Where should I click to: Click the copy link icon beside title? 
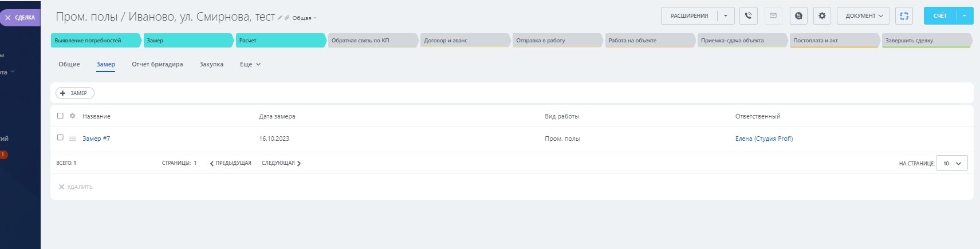[x=287, y=18]
